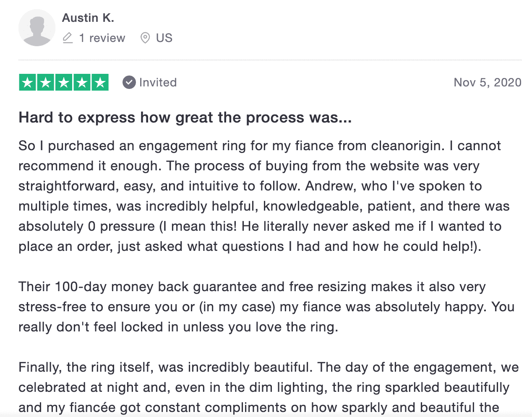The width and height of the screenshot is (532, 417).
Task: Click the "1 review" count text
Action: coord(102,38)
